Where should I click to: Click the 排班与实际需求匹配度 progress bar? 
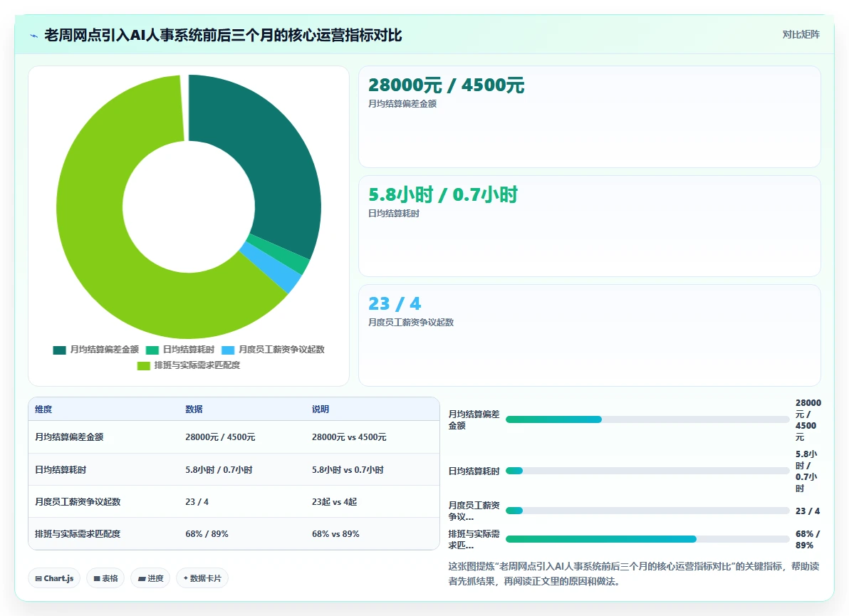pos(647,539)
